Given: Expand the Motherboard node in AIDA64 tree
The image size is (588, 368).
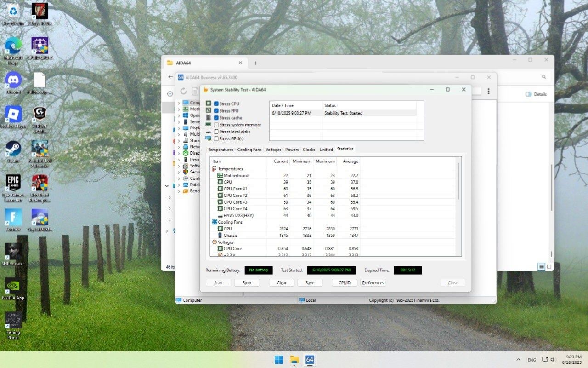Looking at the screenshot, I should (x=179, y=109).
